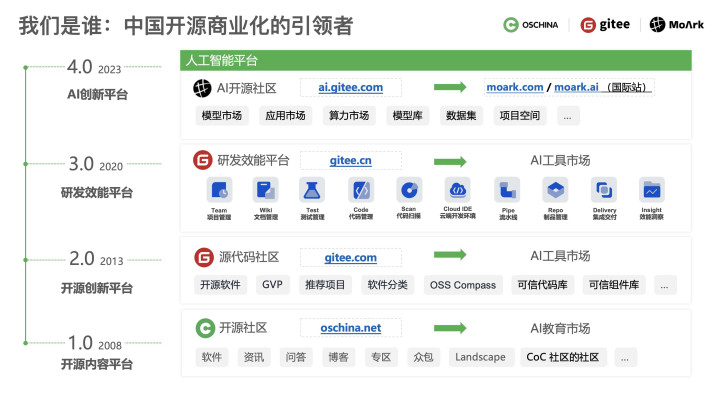Click the AI教育市场 text
This screenshot has width=718, height=404.
tap(560, 328)
